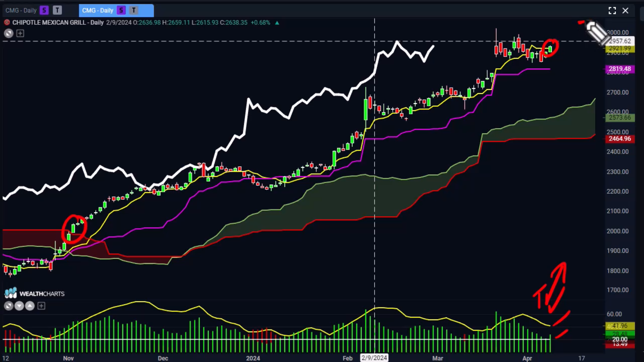The image size is (644, 362).
Task: Click the 2024 label on time axis
Action: [253, 358]
